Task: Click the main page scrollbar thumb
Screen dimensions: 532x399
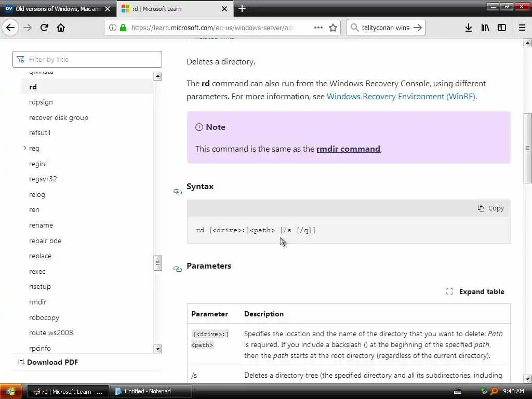Action: pyautogui.click(x=527, y=148)
